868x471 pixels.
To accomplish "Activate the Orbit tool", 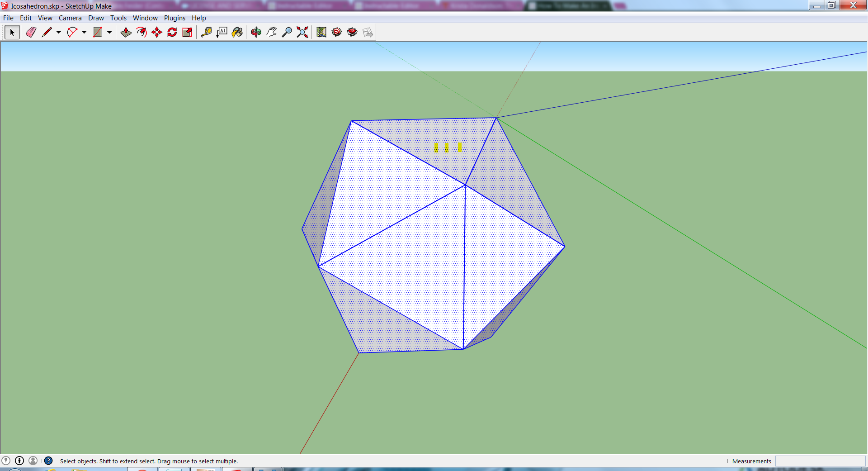I will pos(256,32).
